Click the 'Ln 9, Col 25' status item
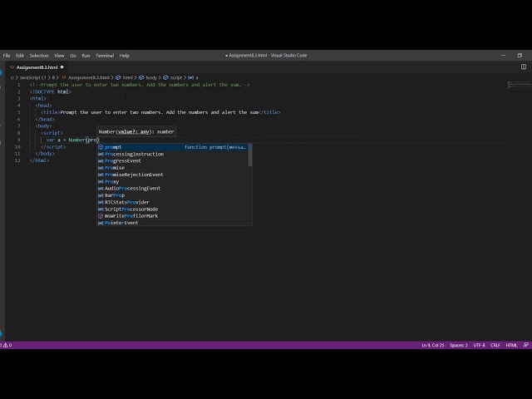 432,345
